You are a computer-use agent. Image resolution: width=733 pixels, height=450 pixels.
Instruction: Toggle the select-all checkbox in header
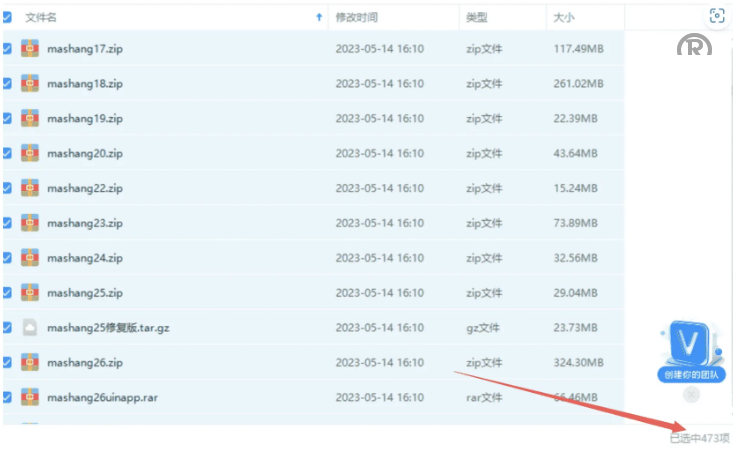pyautogui.click(x=7, y=17)
